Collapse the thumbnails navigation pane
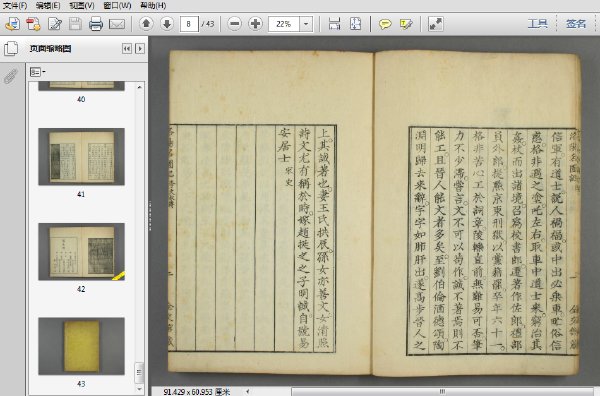Viewport: 600px width, 396px height. point(127,49)
